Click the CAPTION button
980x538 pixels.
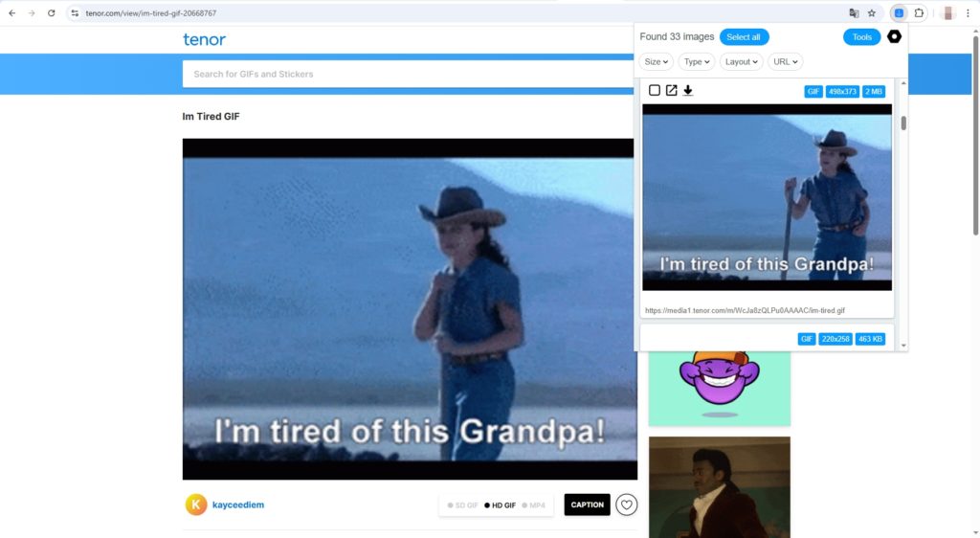[587, 504]
